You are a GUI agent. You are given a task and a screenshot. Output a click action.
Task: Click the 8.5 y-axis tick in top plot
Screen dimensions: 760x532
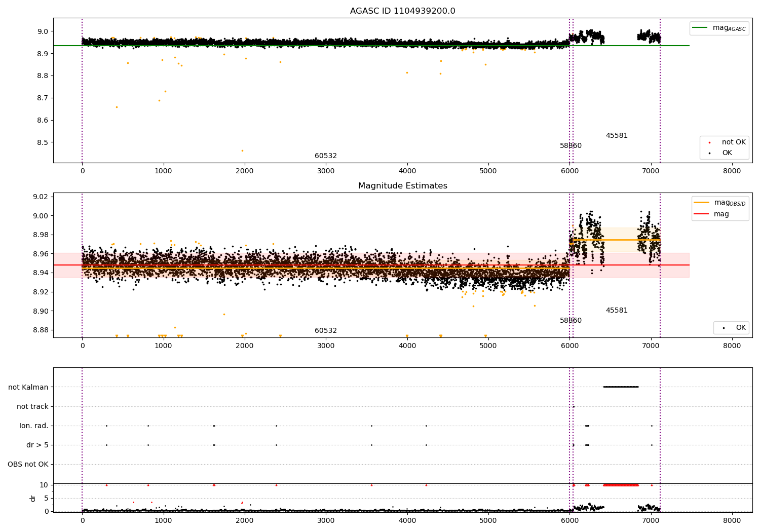pyautogui.click(x=43, y=142)
